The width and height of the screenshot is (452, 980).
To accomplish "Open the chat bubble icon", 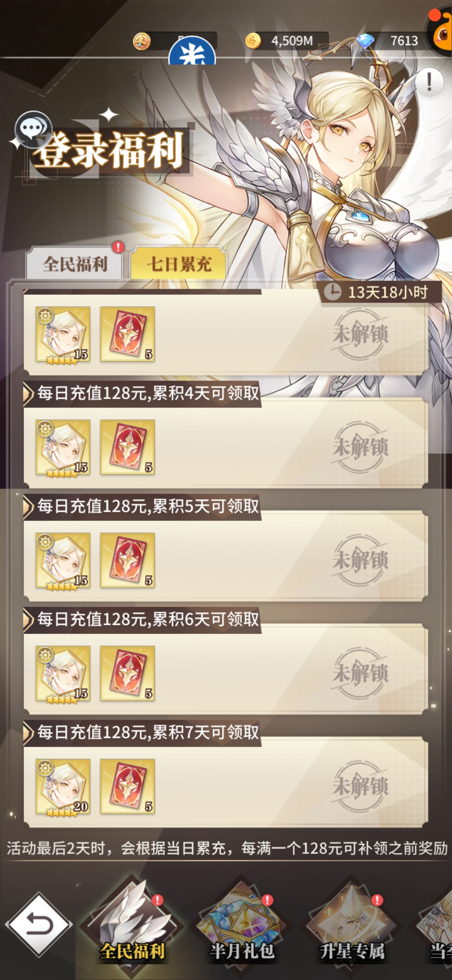I will point(33,129).
